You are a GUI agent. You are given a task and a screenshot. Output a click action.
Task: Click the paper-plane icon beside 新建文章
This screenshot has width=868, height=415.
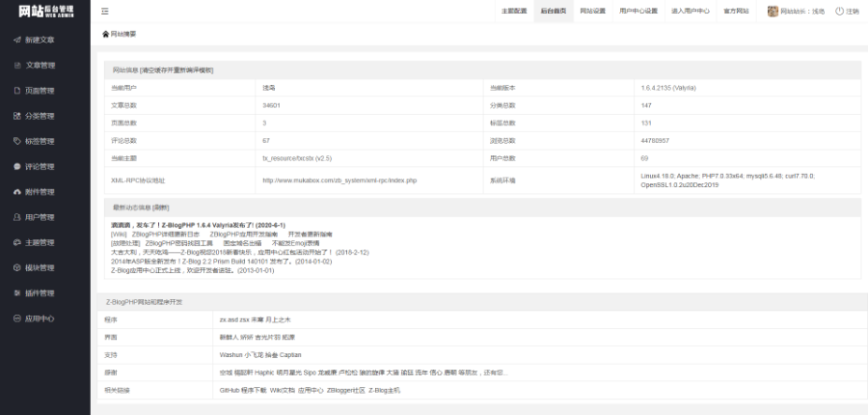click(x=16, y=41)
